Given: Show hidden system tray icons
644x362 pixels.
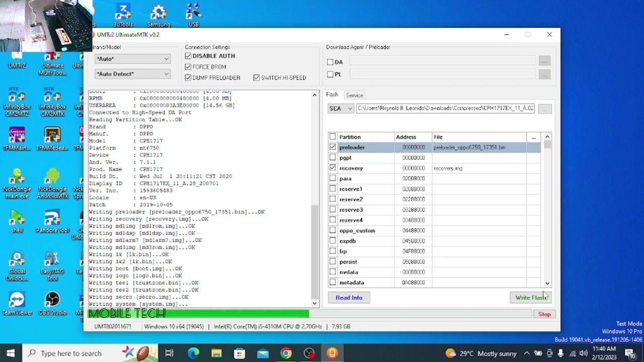Looking at the screenshot, I should pyautogui.click(x=527, y=353).
